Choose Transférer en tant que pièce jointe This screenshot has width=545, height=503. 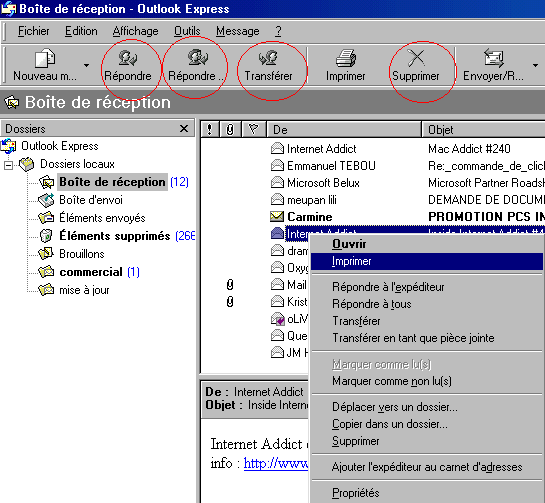click(x=426, y=338)
